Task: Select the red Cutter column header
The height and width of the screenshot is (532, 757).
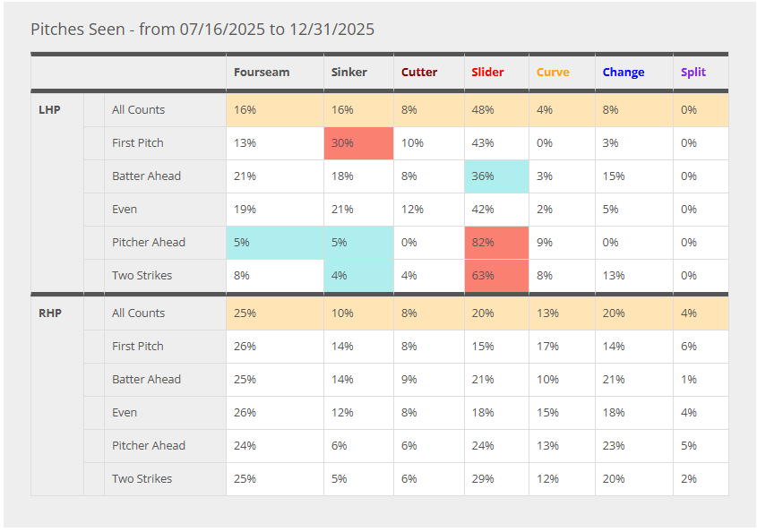Action: click(419, 73)
